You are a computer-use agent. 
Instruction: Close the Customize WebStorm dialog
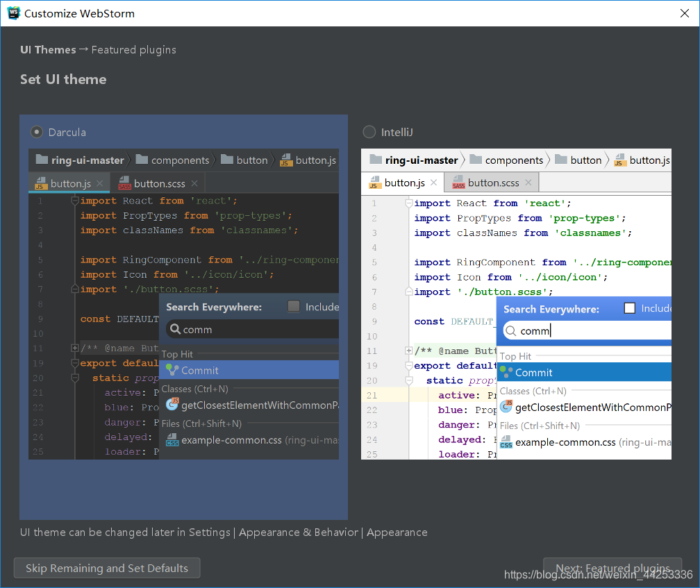[685, 13]
